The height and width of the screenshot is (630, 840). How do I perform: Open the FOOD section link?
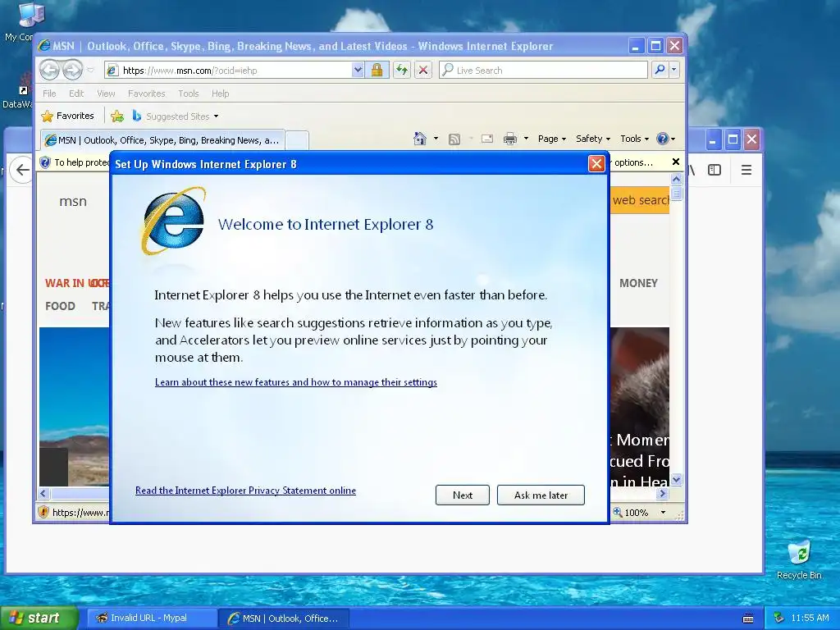point(60,306)
